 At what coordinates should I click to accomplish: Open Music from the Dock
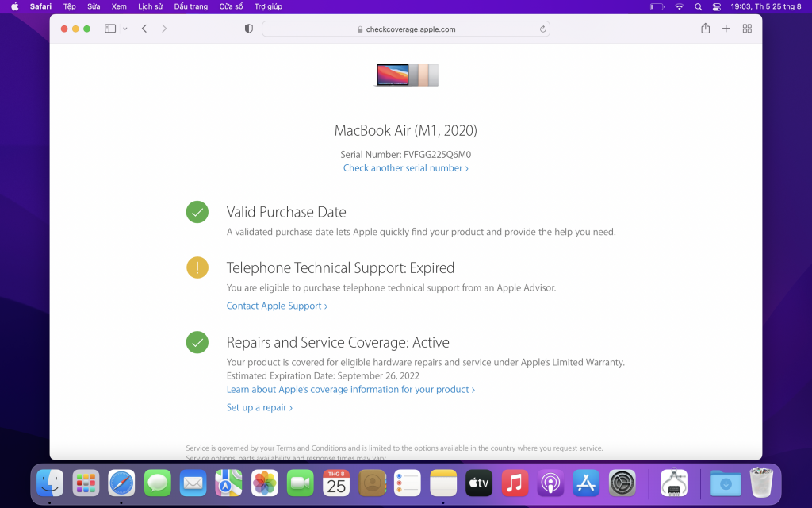coord(515,483)
